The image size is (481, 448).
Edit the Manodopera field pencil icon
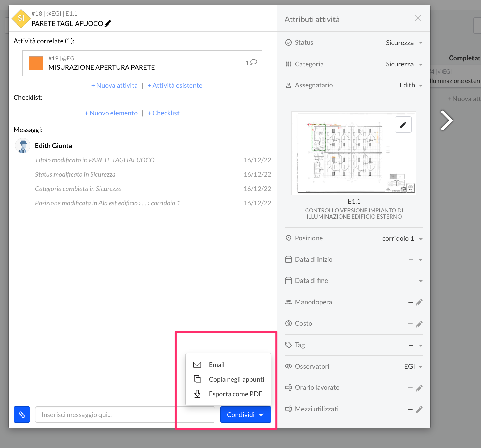pos(419,302)
